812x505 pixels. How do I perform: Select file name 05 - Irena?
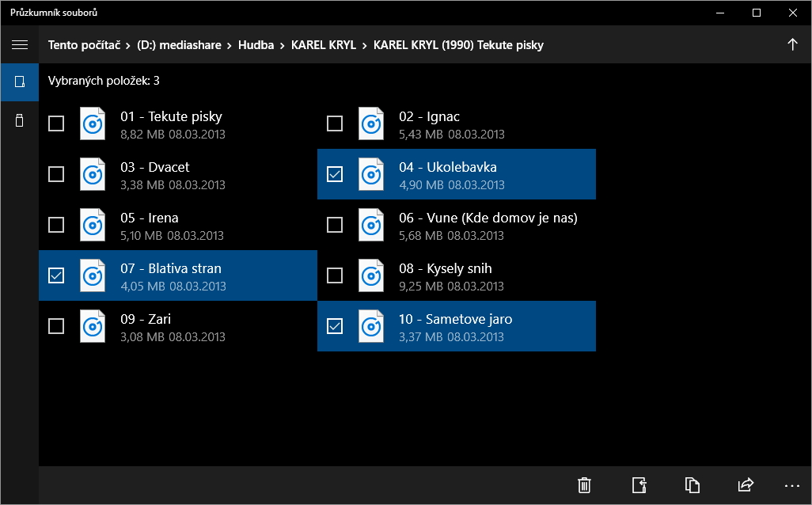coord(149,218)
